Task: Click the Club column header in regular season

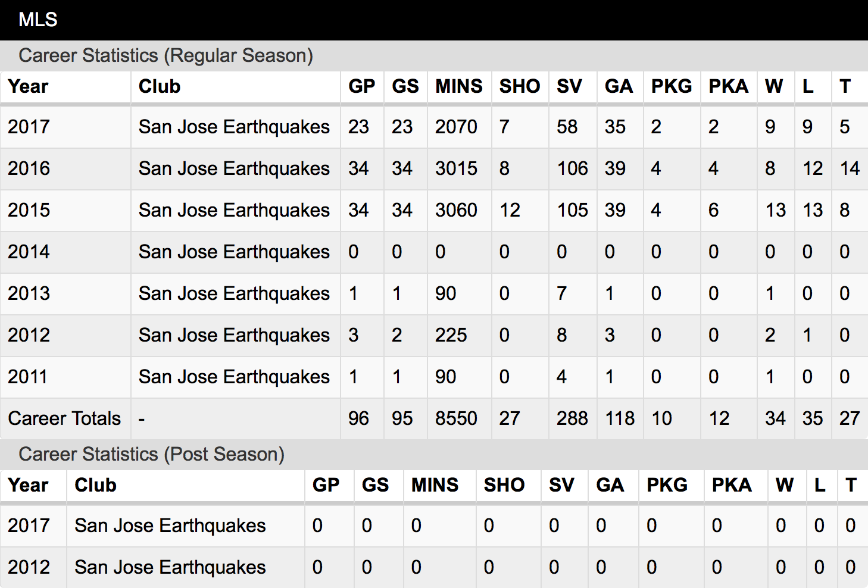Action: point(160,86)
